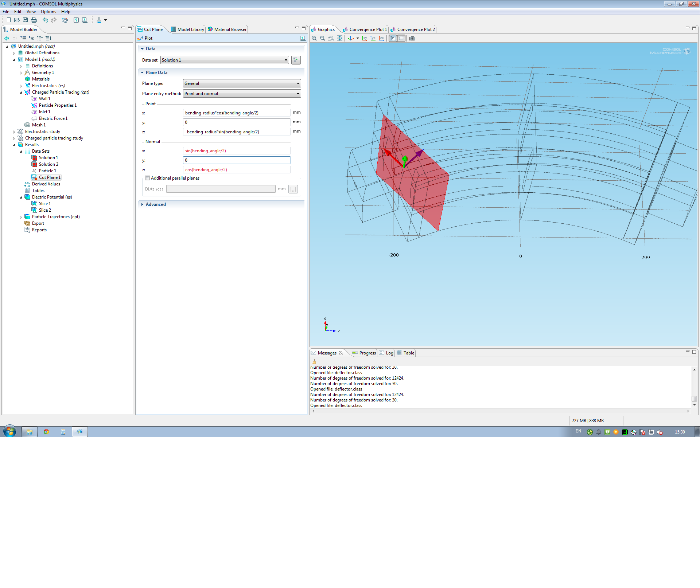Open Chrome from the taskbar

point(46,432)
